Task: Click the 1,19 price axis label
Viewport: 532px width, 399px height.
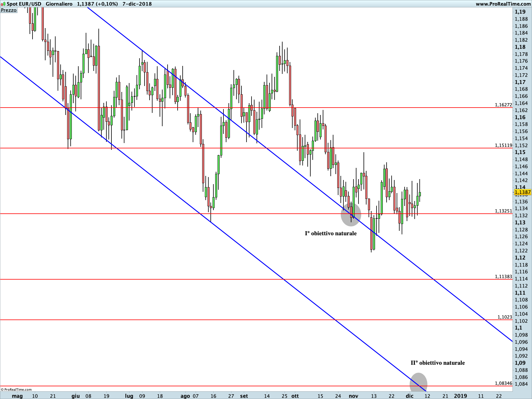Action: point(520,12)
